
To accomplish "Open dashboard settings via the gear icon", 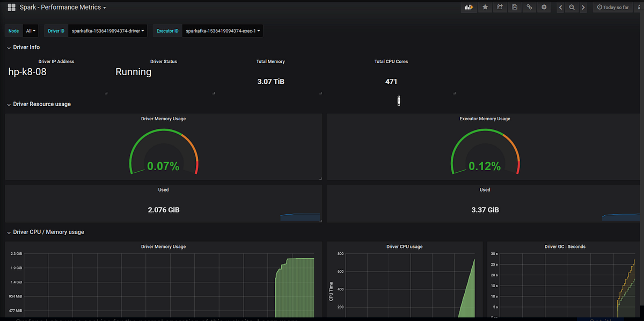I will coord(544,8).
